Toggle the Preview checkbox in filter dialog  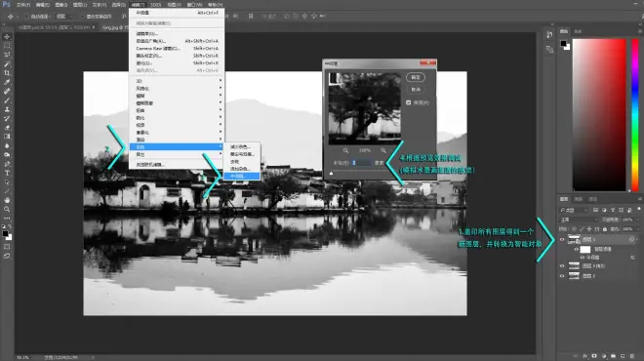click(408, 102)
